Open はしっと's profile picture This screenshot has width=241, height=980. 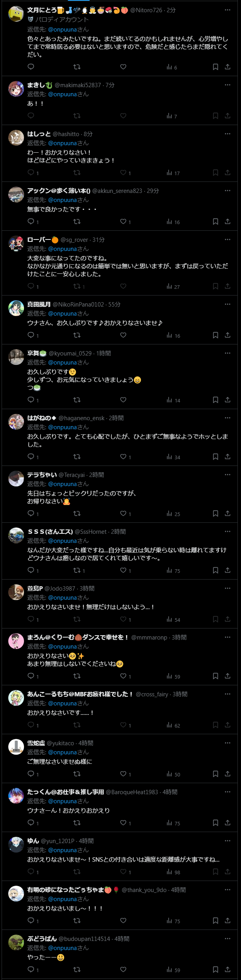pyautogui.click(x=16, y=138)
